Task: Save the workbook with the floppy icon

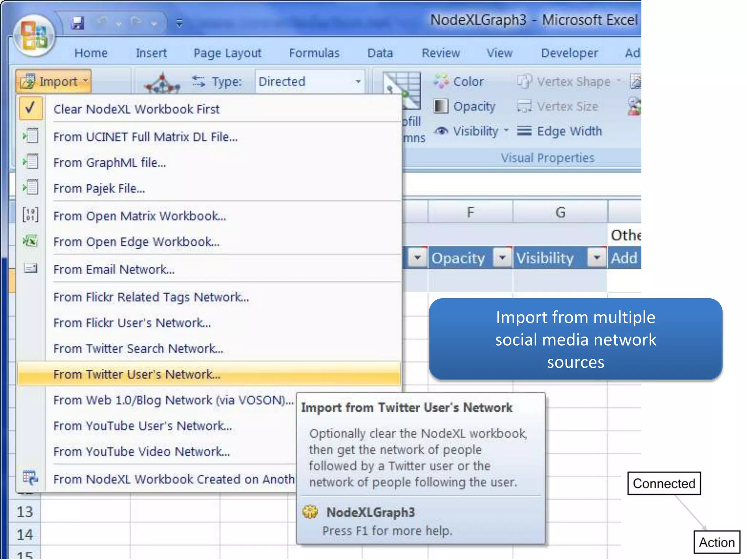Action: pyautogui.click(x=77, y=23)
